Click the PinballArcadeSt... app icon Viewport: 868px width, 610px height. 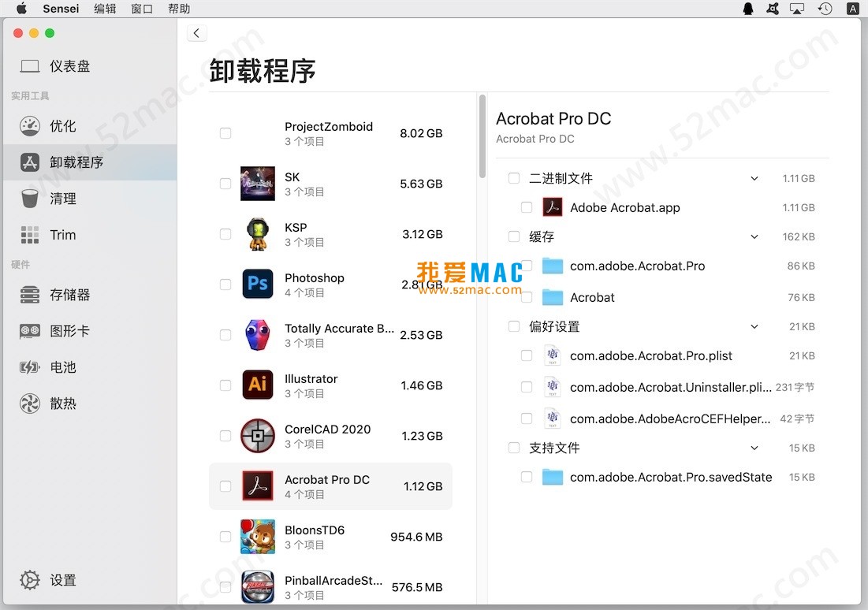click(258, 587)
